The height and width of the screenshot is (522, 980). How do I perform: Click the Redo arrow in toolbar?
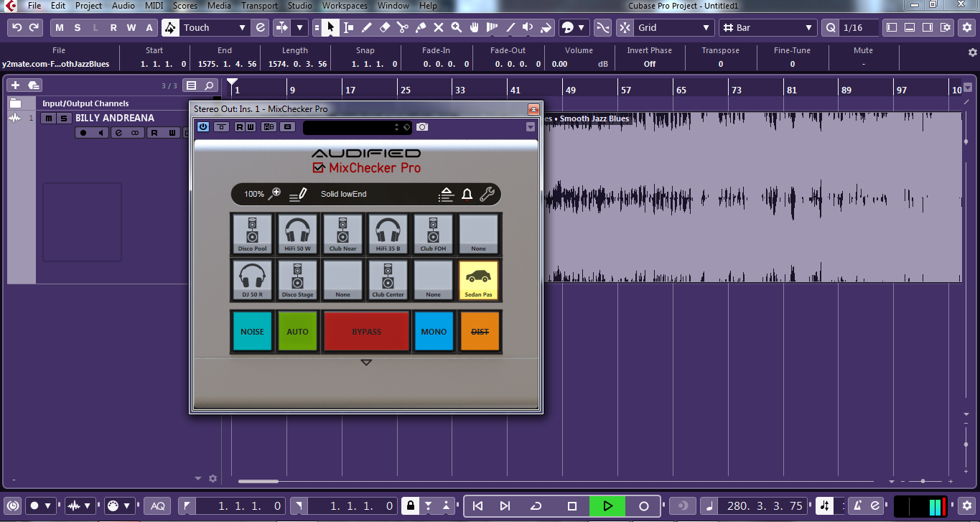click(x=34, y=27)
